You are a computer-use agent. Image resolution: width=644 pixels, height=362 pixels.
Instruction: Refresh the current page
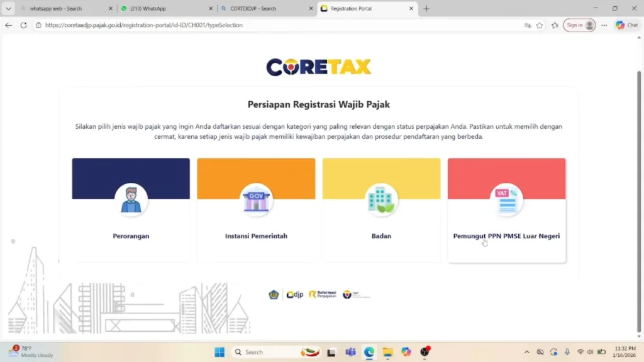click(x=23, y=25)
